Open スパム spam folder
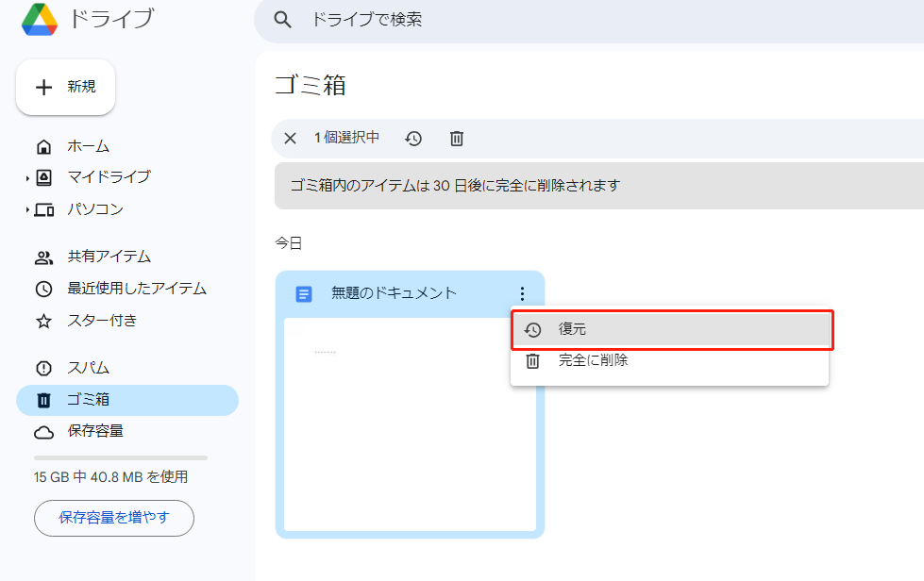Screen dimensions: 924x581 (88, 368)
